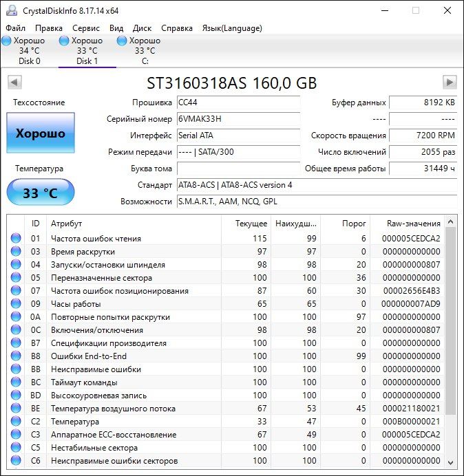Open the Файл menu
The width and height of the screenshot is (464, 476).
tap(15, 28)
